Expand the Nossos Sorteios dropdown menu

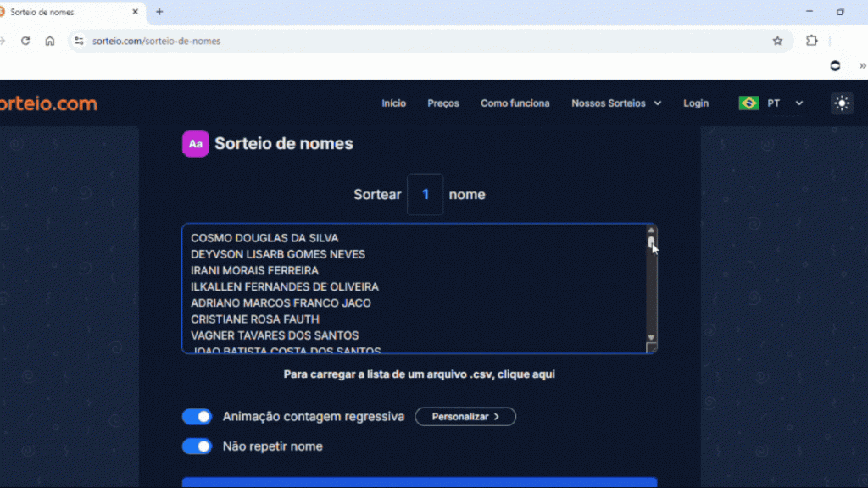(616, 103)
